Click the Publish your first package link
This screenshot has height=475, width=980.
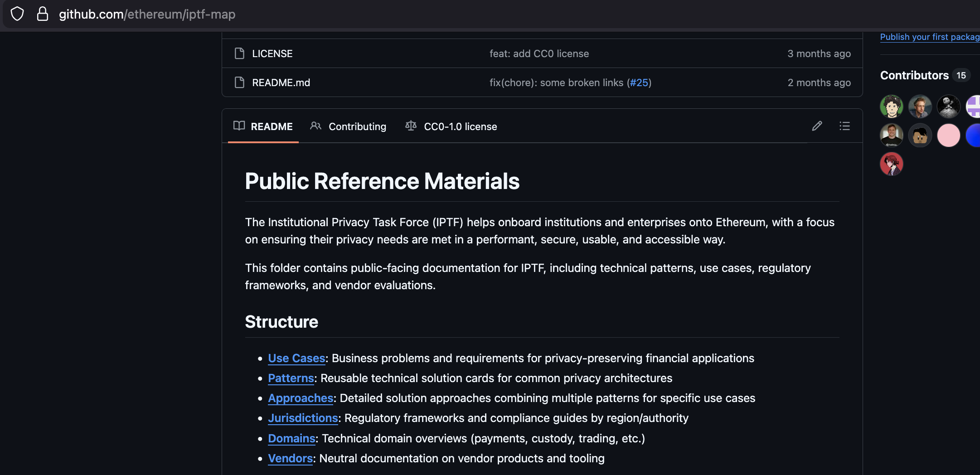(929, 37)
